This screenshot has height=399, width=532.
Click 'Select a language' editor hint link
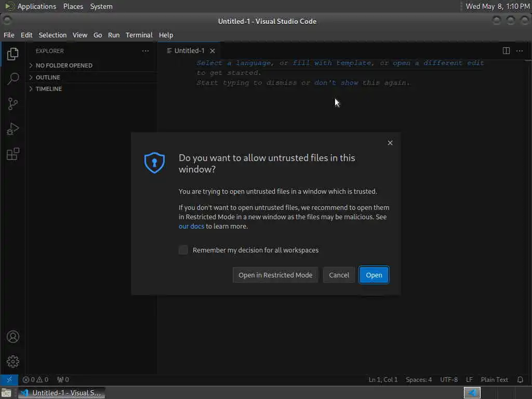(x=234, y=63)
